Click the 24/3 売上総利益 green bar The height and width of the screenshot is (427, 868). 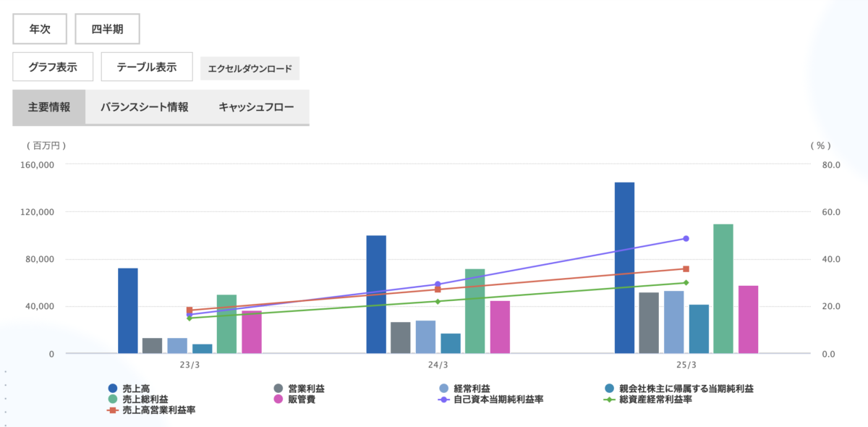[475, 311]
